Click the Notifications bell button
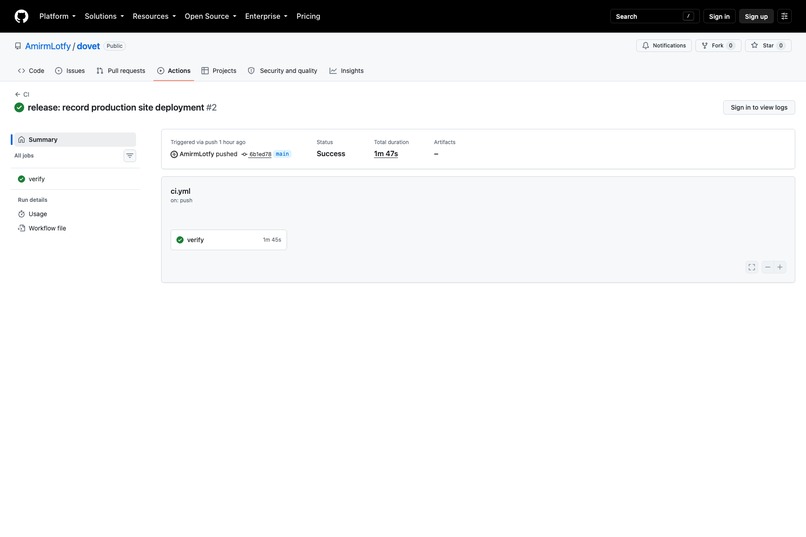The width and height of the screenshot is (806, 537). point(664,46)
